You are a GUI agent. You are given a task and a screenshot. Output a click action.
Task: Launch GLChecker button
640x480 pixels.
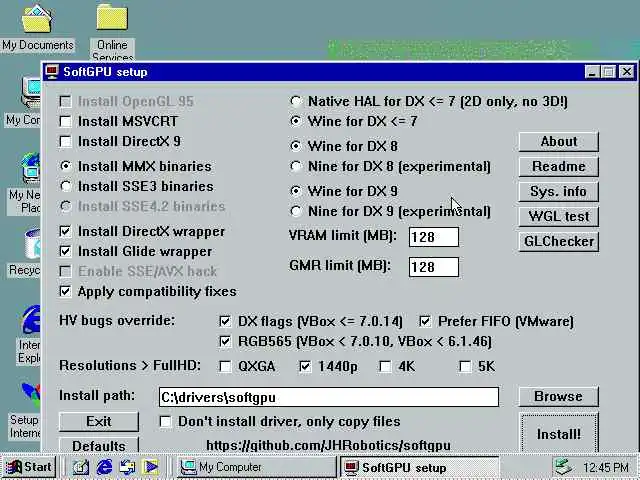(558, 241)
